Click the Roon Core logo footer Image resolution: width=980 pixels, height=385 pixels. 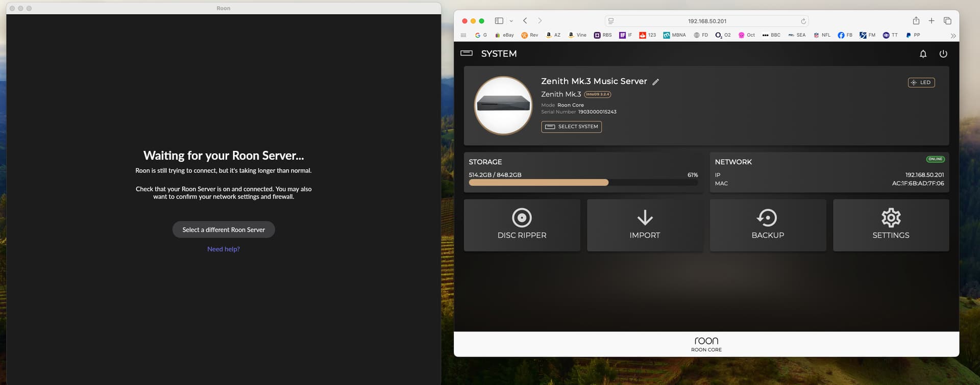[x=706, y=344]
